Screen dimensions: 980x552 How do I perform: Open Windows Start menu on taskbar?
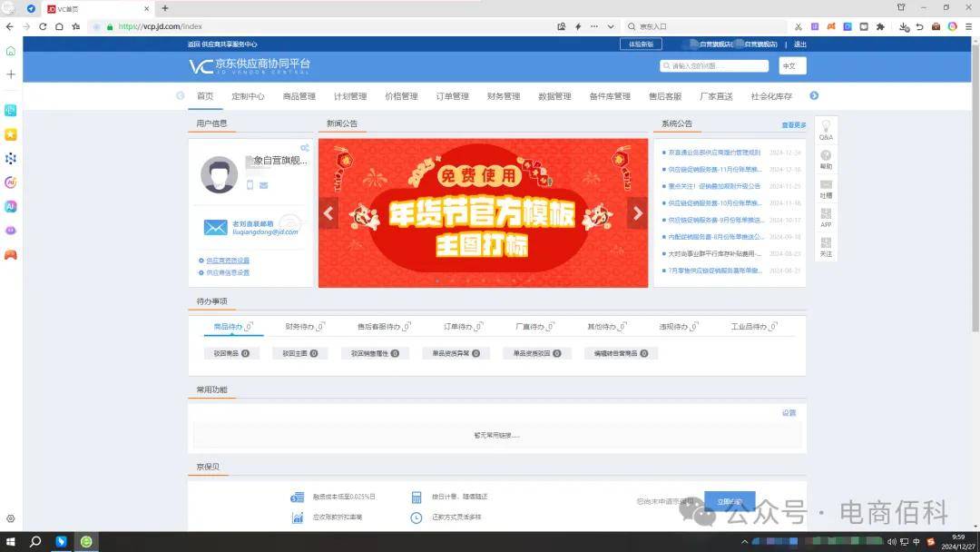point(10,542)
